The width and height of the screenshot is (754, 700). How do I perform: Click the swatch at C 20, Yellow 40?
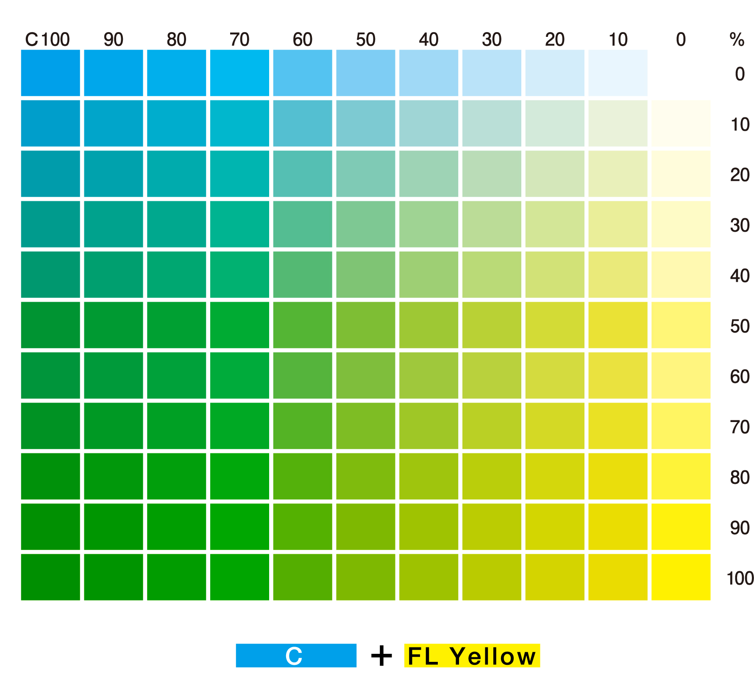[x=555, y=275]
